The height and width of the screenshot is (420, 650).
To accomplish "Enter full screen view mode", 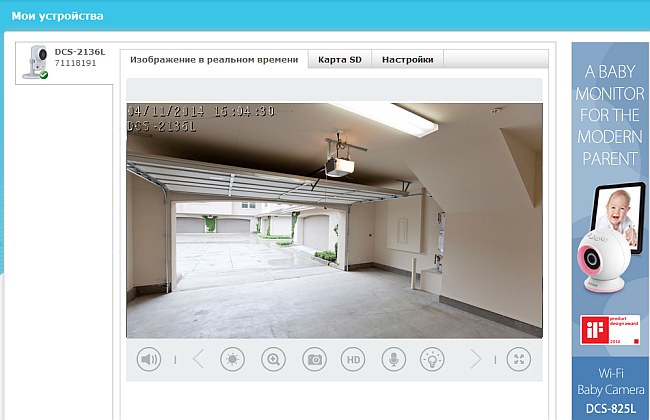I will 518,360.
